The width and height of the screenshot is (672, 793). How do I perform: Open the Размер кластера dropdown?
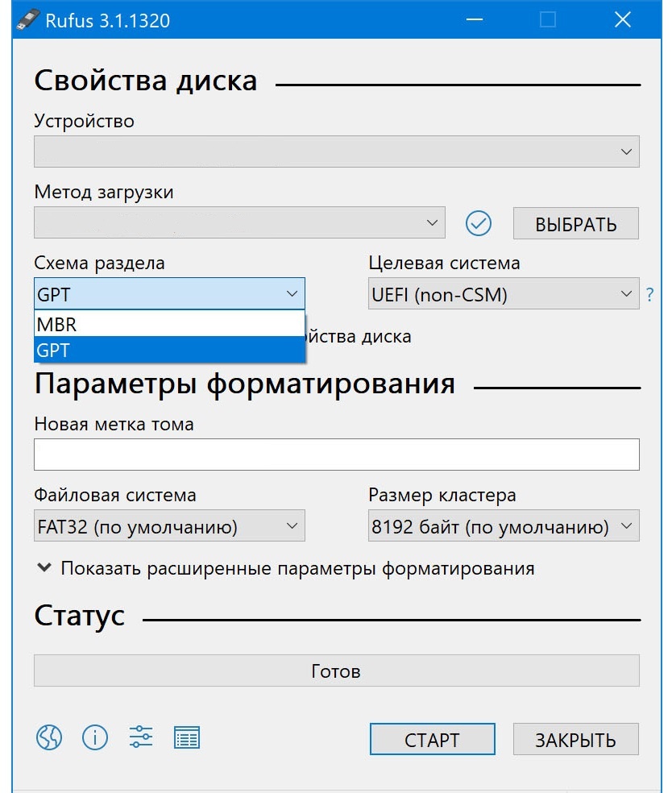click(x=504, y=525)
